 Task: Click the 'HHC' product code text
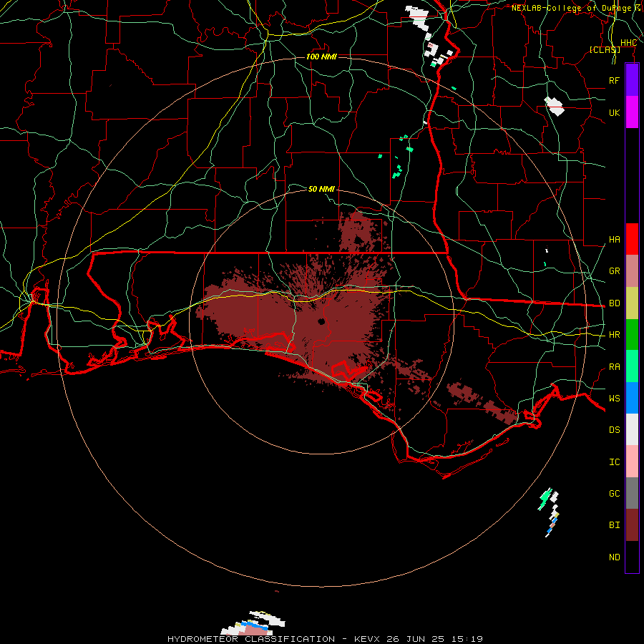coord(628,43)
